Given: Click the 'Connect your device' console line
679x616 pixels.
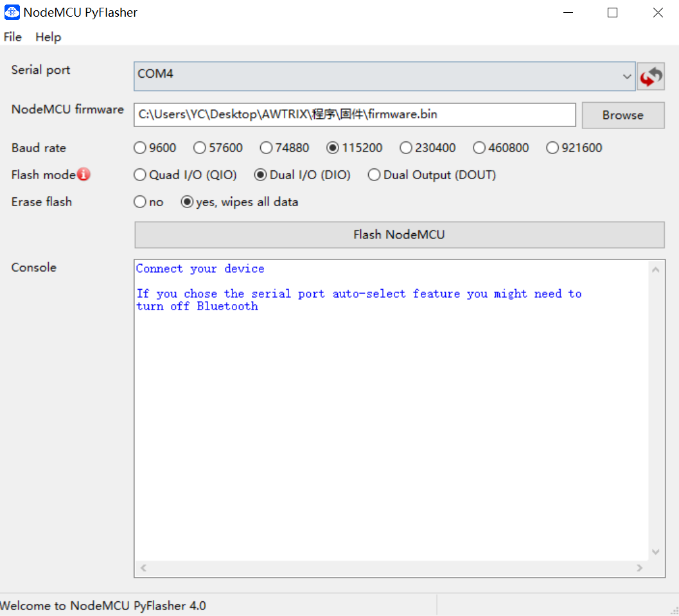Looking at the screenshot, I should click(200, 269).
